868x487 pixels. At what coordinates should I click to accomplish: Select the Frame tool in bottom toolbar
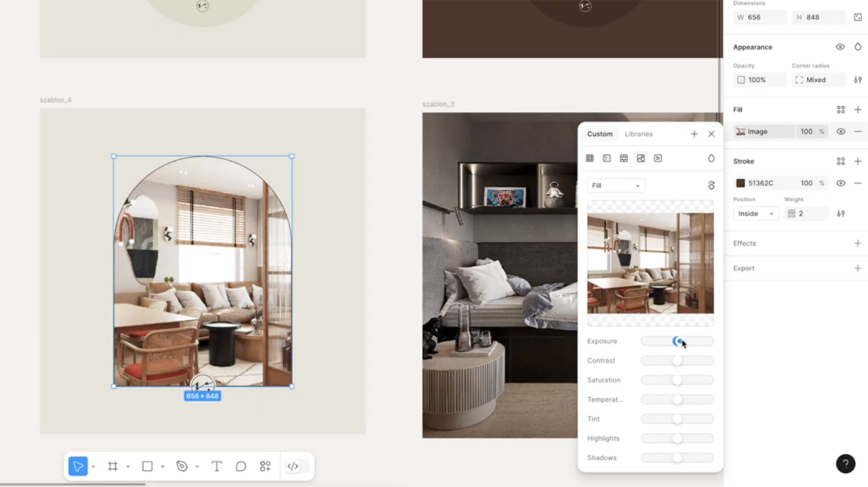[113, 467]
